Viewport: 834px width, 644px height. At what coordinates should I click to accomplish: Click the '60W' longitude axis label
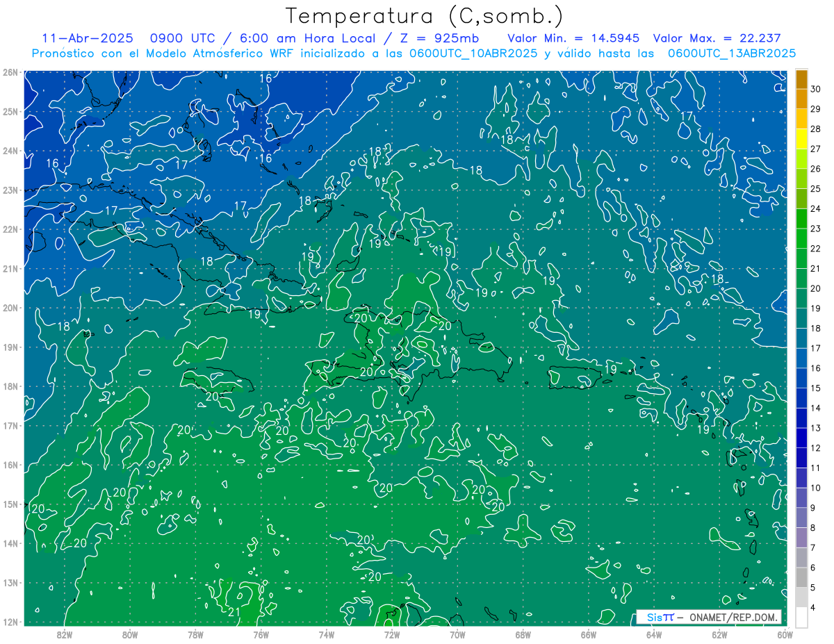(x=785, y=635)
